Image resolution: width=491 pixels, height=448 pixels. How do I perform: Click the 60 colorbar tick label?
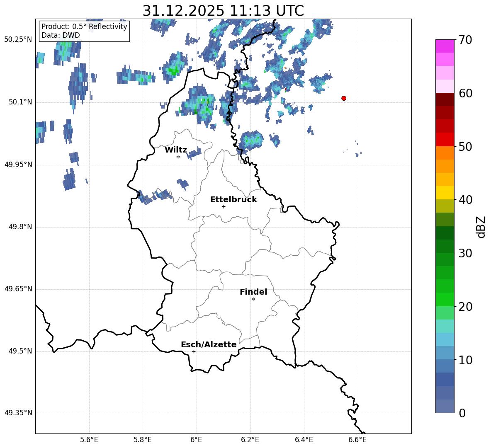pos(466,93)
